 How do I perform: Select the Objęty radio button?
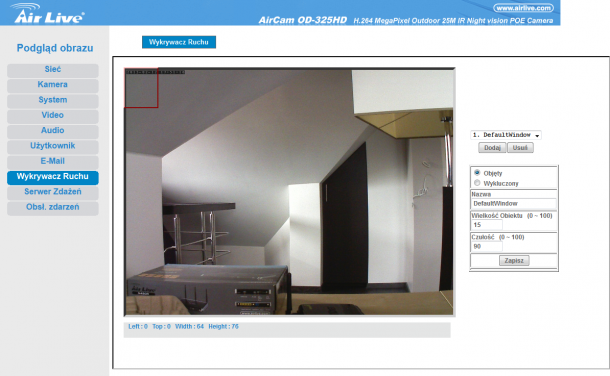click(477, 173)
